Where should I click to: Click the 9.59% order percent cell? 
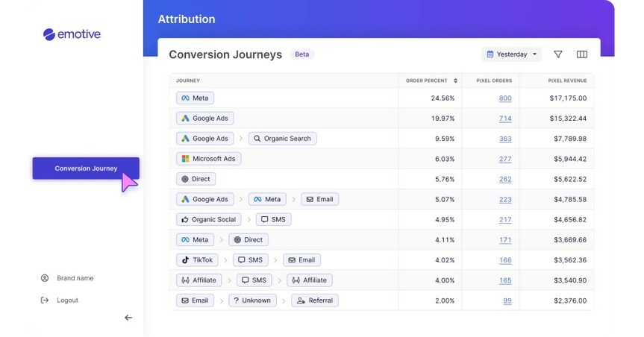click(x=445, y=139)
